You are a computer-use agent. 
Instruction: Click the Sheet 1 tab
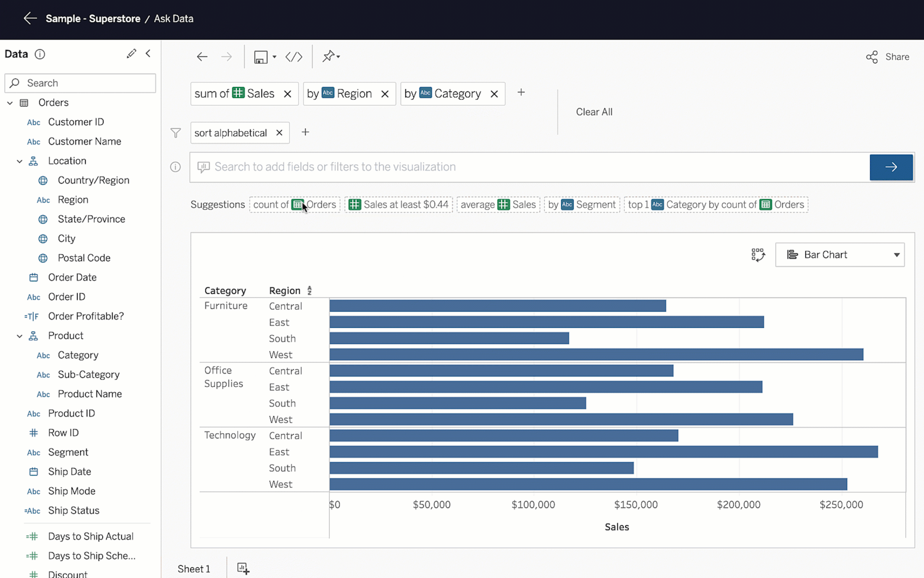[194, 568]
